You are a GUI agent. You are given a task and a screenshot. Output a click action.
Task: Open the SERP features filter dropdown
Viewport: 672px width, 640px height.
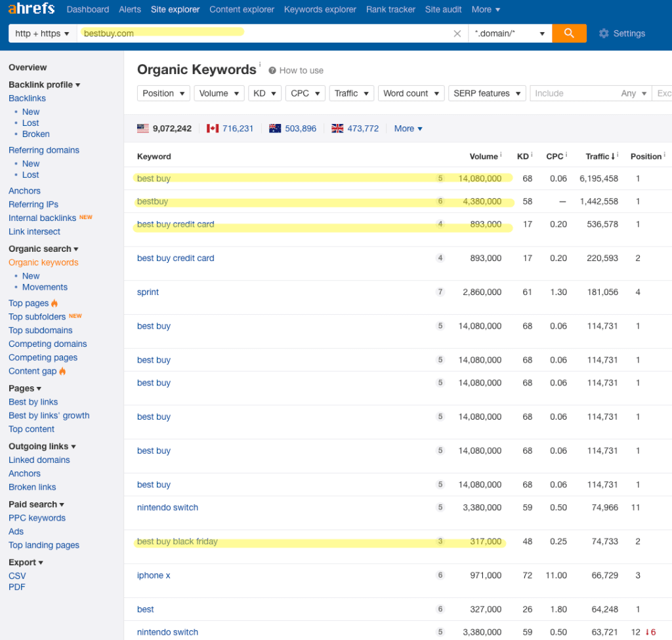[x=487, y=93]
